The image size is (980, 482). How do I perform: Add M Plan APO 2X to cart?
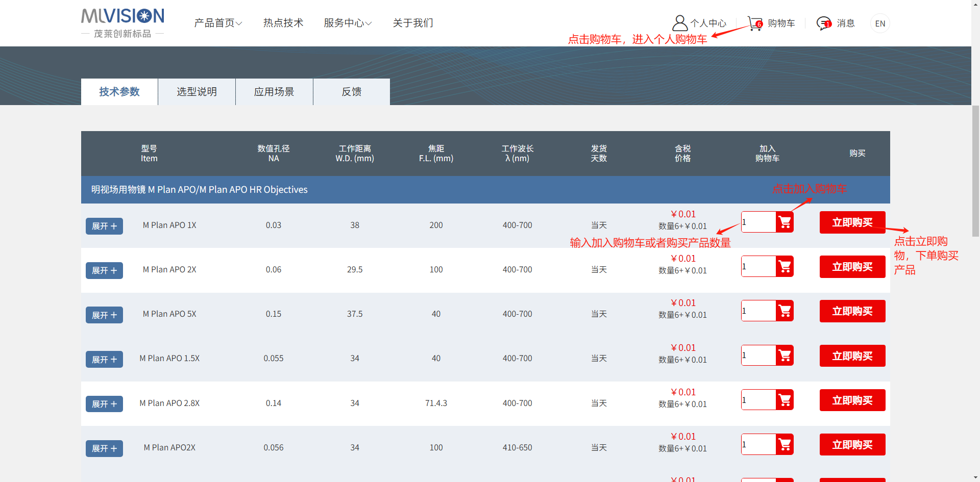pyautogui.click(x=785, y=266)
